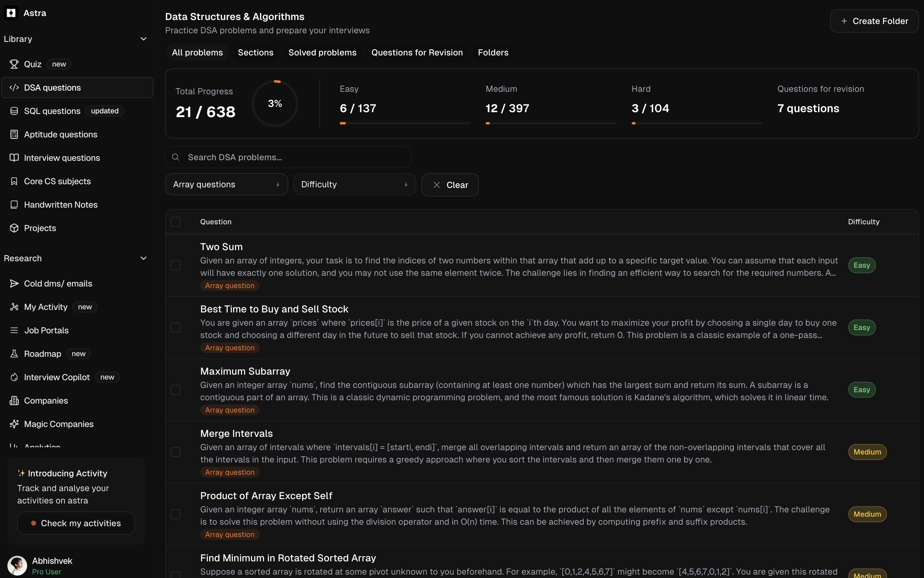Open the Array questions dropdown
The height and width of the screenshot is (578, 924).
coord(226,185)
